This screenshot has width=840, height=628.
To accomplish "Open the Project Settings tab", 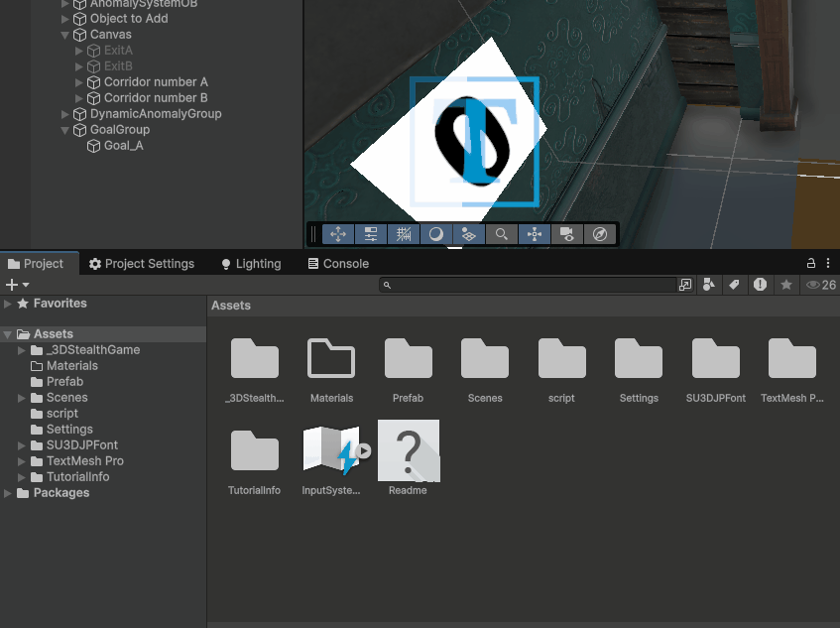I will click(x=141, y=264).
